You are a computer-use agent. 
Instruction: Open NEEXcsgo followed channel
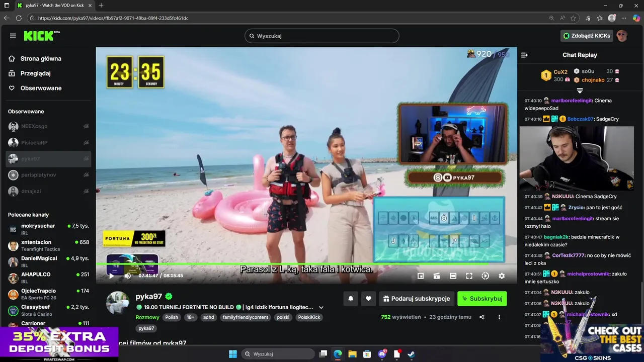pyautogui.click(x=48, y=127)
